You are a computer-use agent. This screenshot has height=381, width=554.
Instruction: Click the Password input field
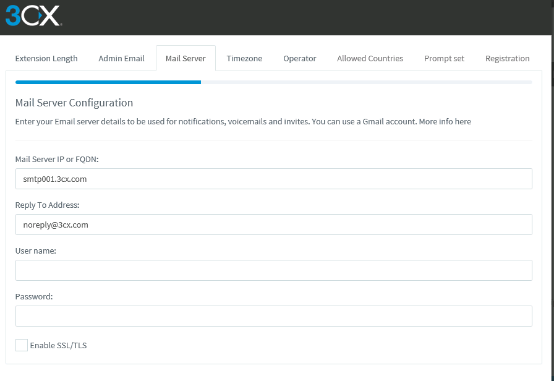point(273,316)
